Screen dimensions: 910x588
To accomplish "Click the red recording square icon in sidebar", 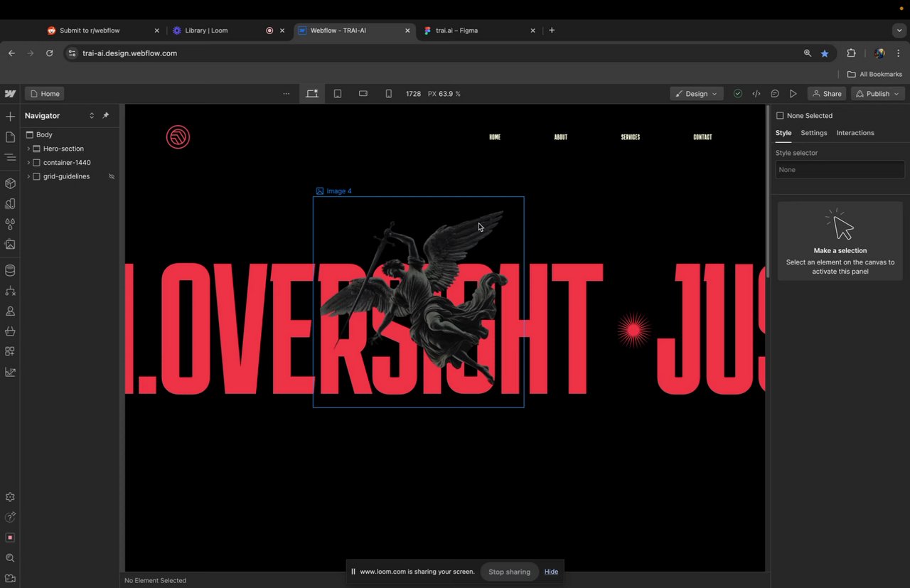I will pyautogui.click(x=10, y=538).
